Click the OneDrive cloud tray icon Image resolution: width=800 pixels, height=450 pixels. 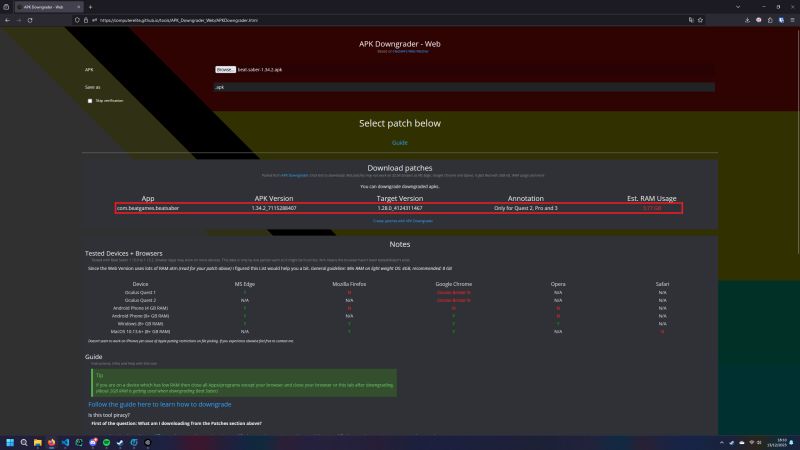tap(742, 442)
